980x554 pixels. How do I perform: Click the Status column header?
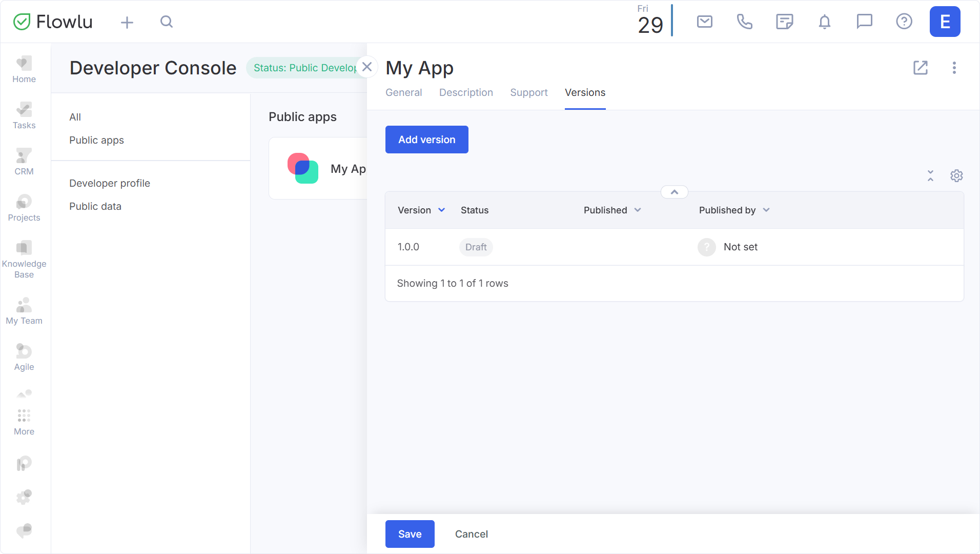[475, 210]
